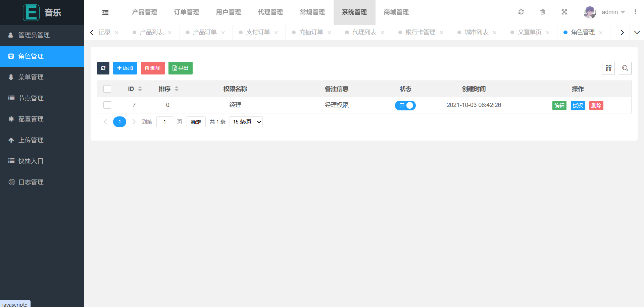Viewport: 644px width, 307px height.
Task: Click the dark table refresh button
Action: coord(103,68)
